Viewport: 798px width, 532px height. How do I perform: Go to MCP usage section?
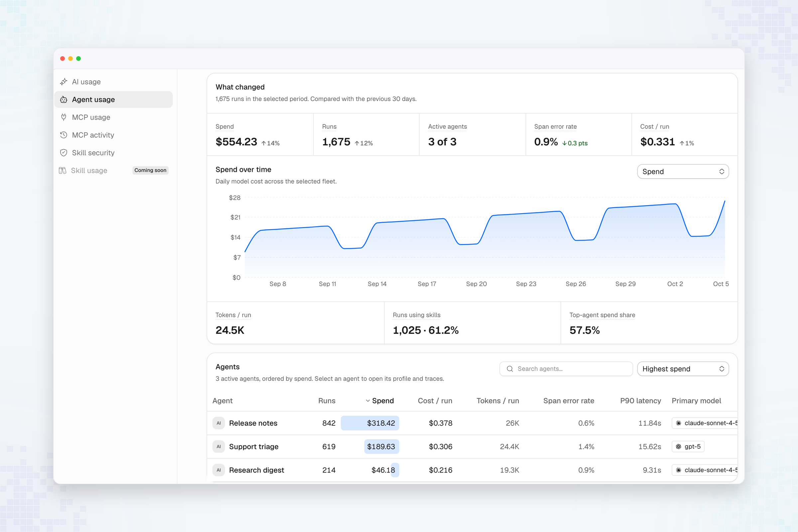[x=114, y=117]
